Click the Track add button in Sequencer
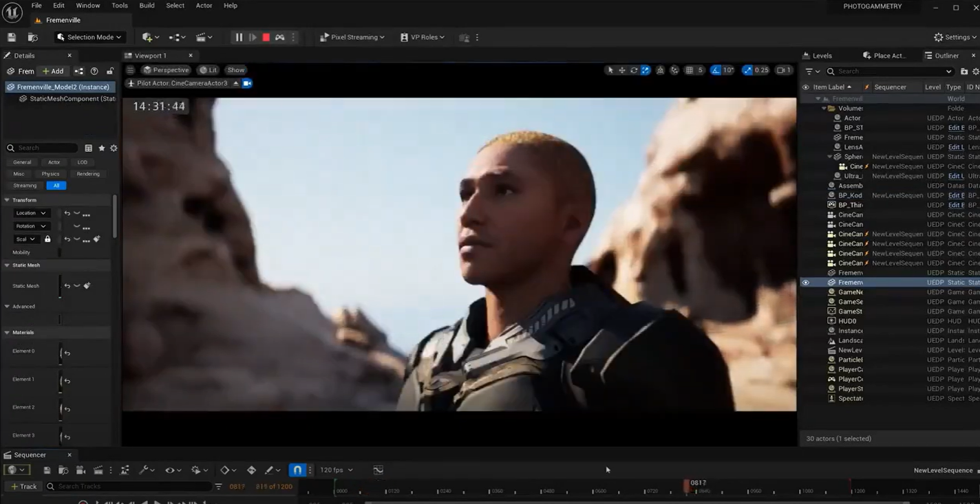This screenshot has height=504, width=980. (24, 487)
